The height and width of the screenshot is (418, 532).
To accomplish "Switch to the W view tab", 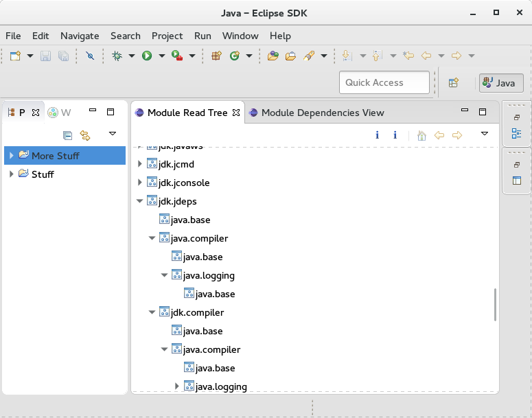I will click(x=59, y=113).
